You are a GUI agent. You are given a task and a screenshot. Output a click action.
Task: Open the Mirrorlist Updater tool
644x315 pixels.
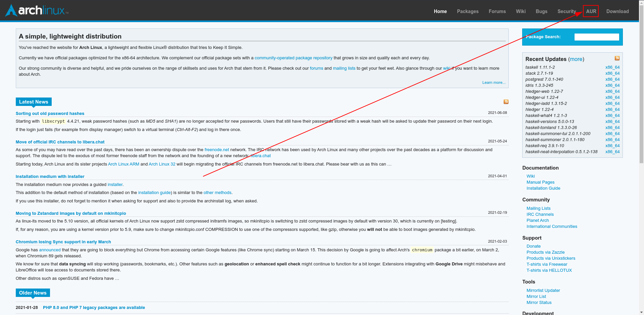point(543,290)
